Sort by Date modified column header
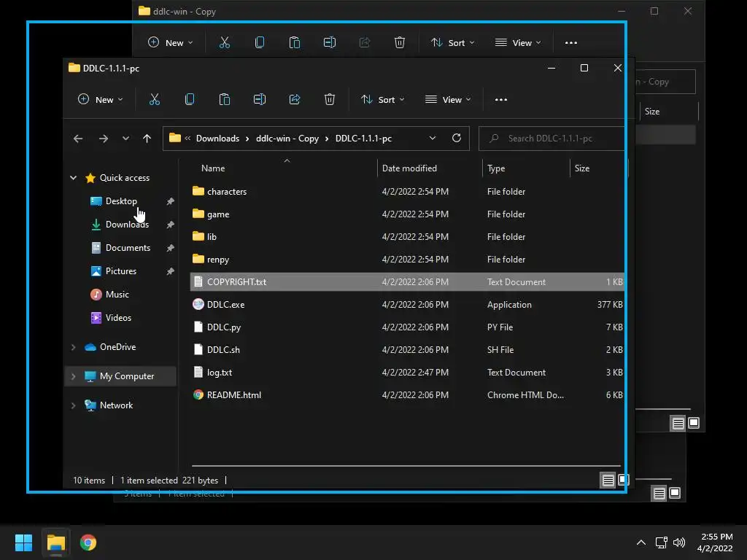The height and width of the screenshot is (560, 747). [x=409, y=168]
